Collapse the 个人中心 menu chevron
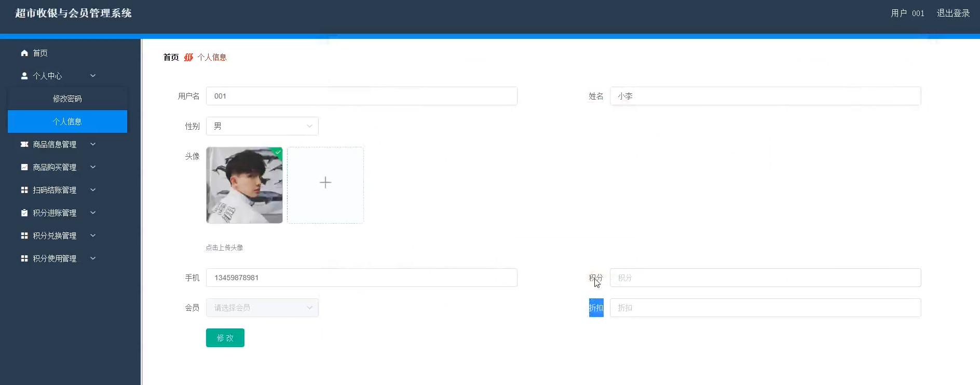This screenshot has width=980, height=385. pos(93,76)
